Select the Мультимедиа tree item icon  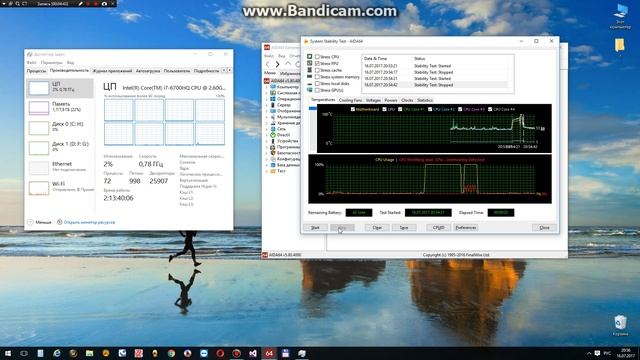coord(273,117)
